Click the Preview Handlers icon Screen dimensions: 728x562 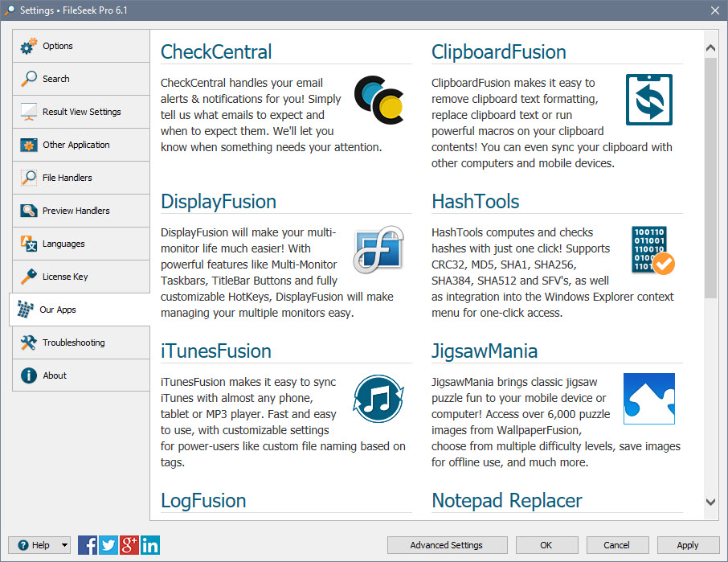pyautogui.click(x=29, y=211)
